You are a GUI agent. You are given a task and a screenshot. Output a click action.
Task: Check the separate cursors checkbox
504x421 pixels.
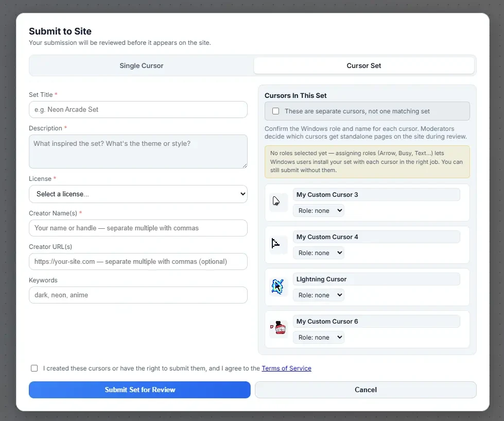pyautogui.click(x=275, y=111)
